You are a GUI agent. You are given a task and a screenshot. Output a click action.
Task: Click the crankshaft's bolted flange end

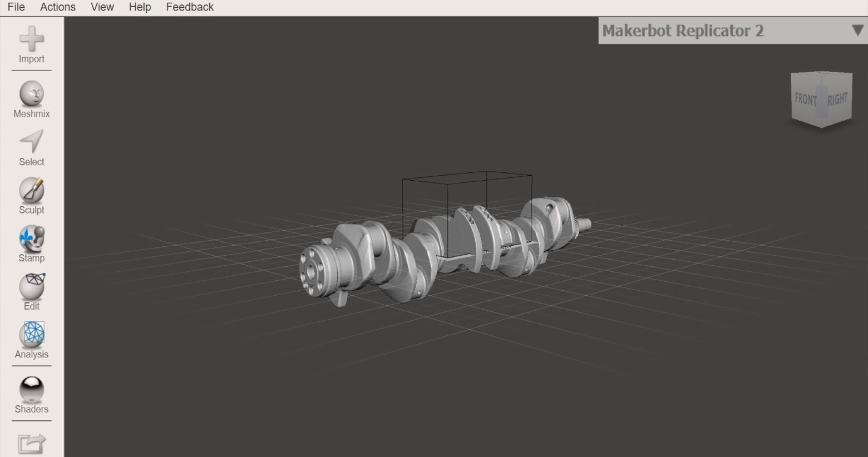[313, 270]
